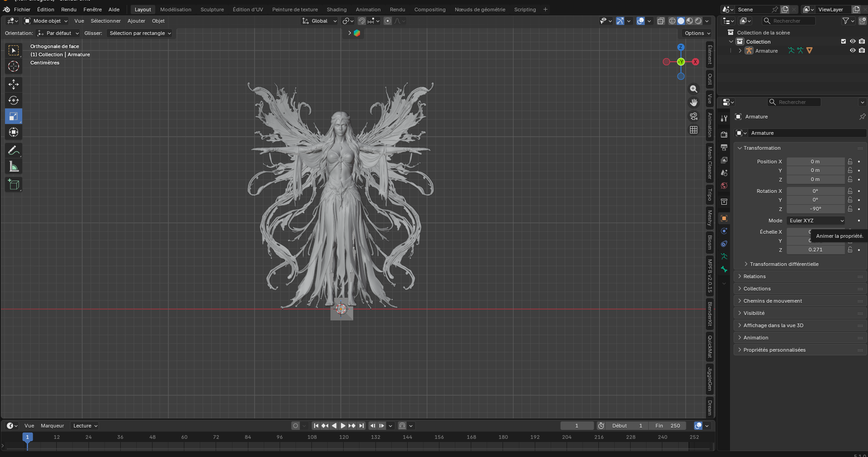Open the Physics properties tab icon
Screen dimensions: 868x457
click(724, 231)
